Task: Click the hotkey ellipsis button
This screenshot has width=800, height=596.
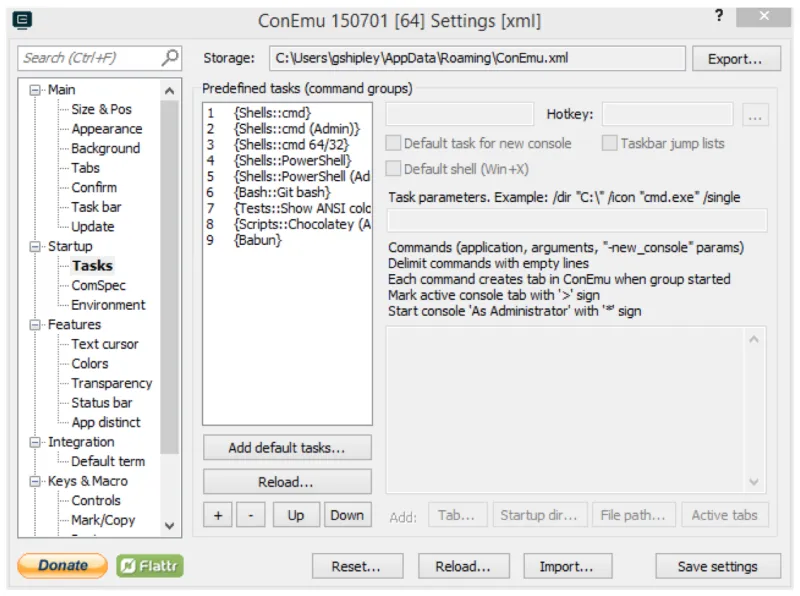Action: click(x=755, y=115)
